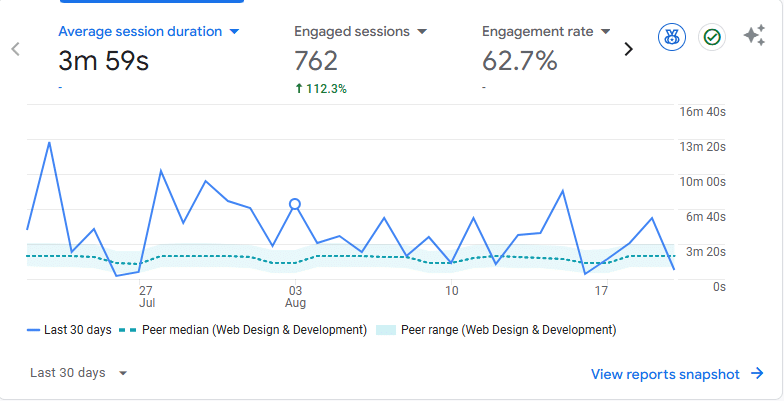Select the Average session duration tab value 3m 59s
Image resolution: width=784 pixels, height=401 pixels.
point(104,61)
